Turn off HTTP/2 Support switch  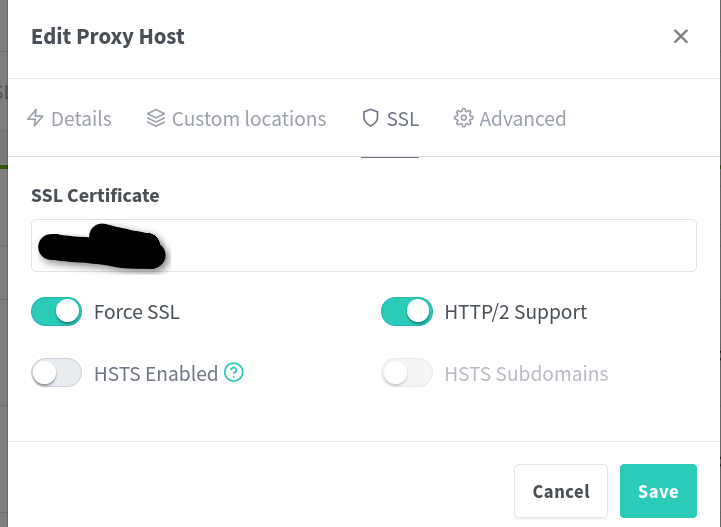point(406,312)
